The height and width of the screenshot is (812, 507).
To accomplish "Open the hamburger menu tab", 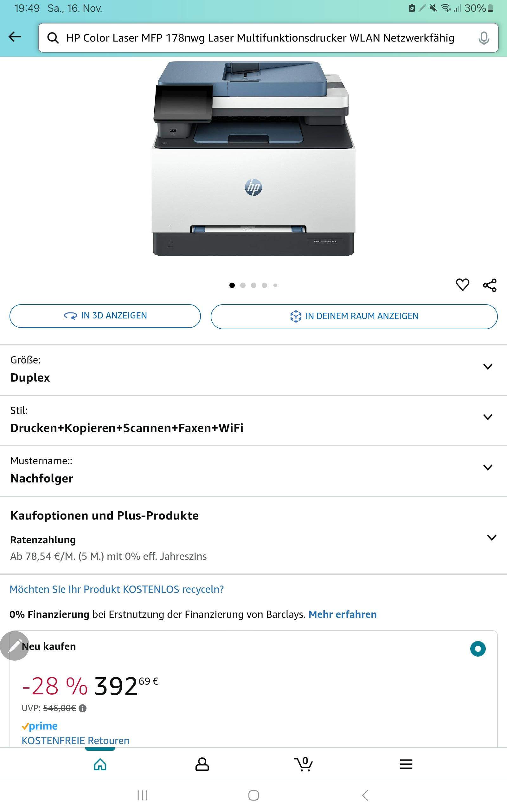I will (x=406, y=764).
